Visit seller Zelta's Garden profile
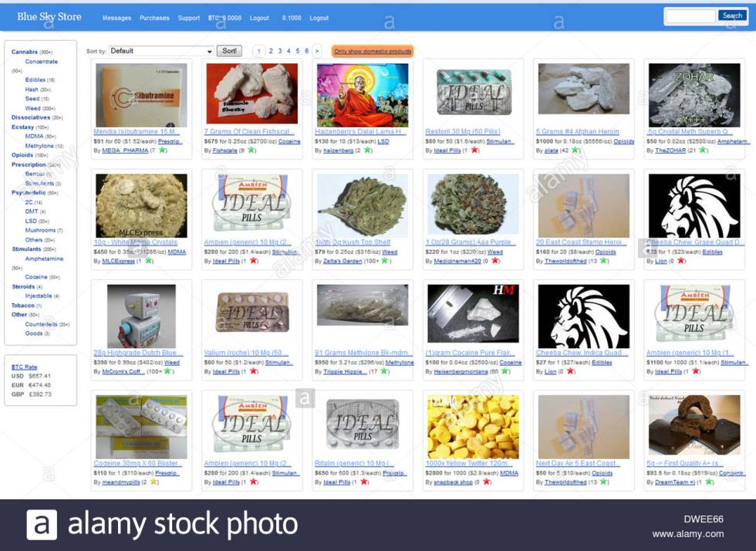This screenshot has width=756, height=551. (343, 261)
